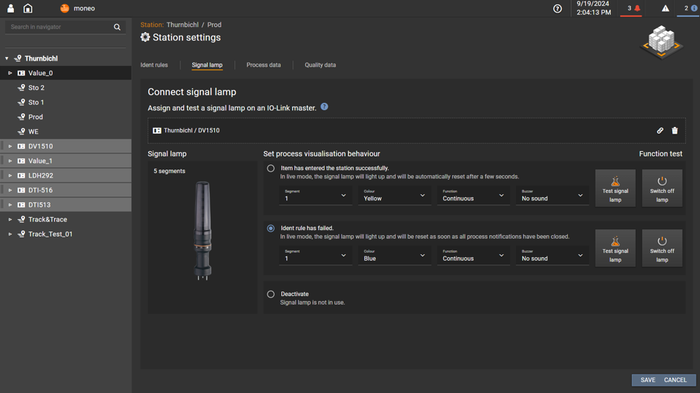Click the Sto 2 station icon

coord(21,88)
